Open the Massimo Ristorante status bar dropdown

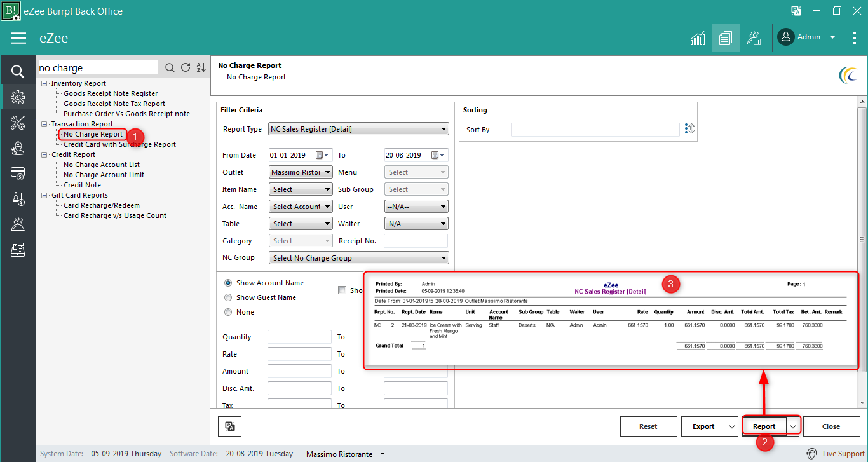pos(383,454)
